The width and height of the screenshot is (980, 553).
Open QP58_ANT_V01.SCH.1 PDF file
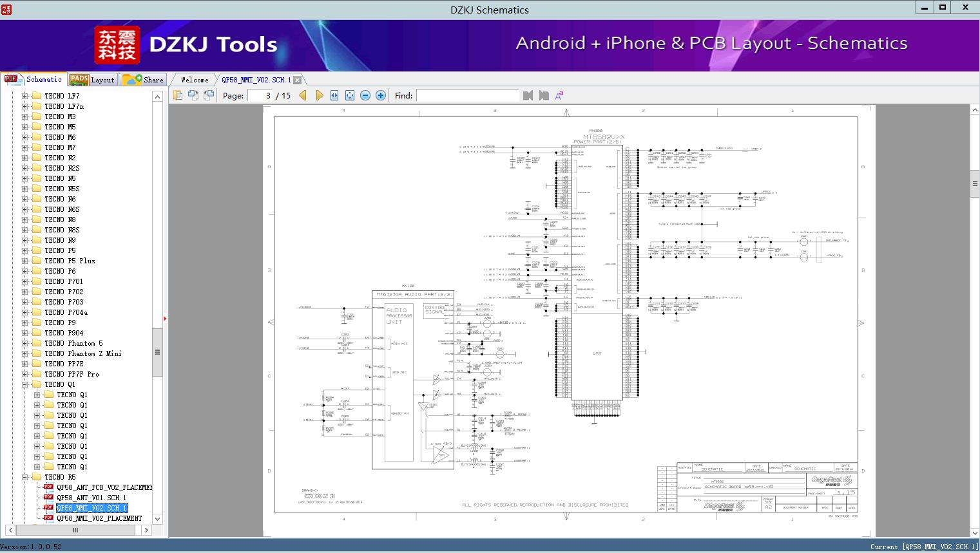pos(91,498)
